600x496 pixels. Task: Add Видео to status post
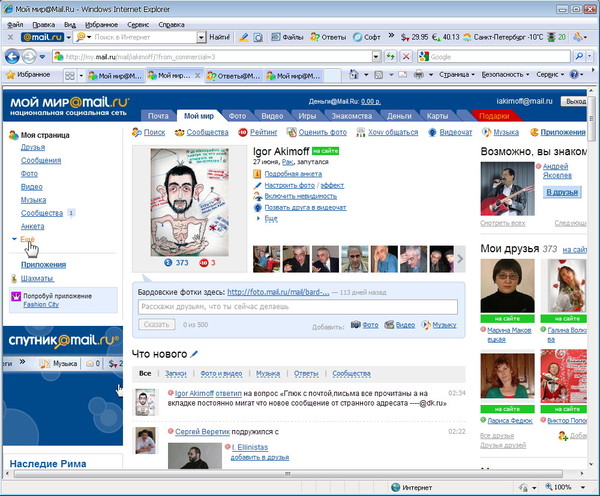[x=400, y=325]
